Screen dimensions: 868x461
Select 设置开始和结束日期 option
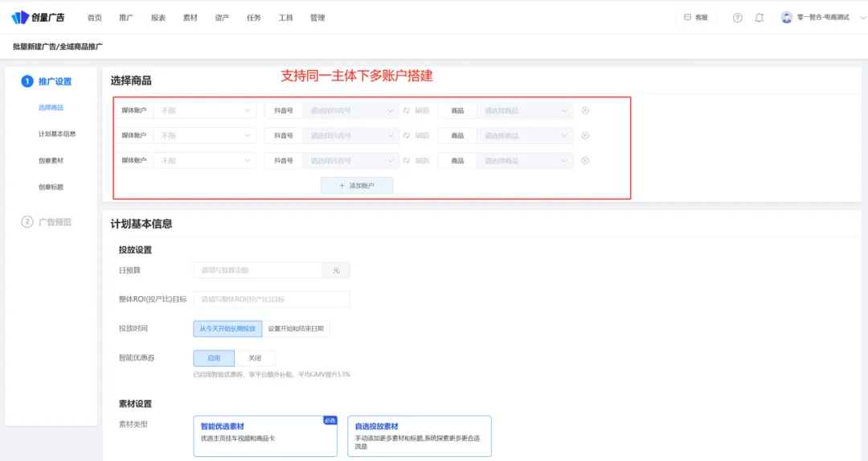pyautogui.click(x=296, y=328)
